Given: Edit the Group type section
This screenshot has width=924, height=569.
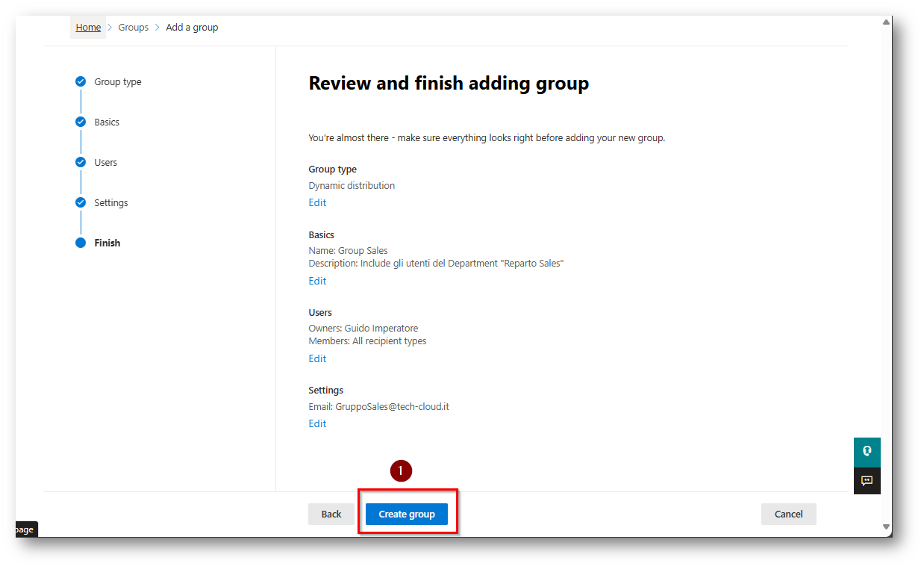Looking at the screenshot, I should click(x=317, y=203).
